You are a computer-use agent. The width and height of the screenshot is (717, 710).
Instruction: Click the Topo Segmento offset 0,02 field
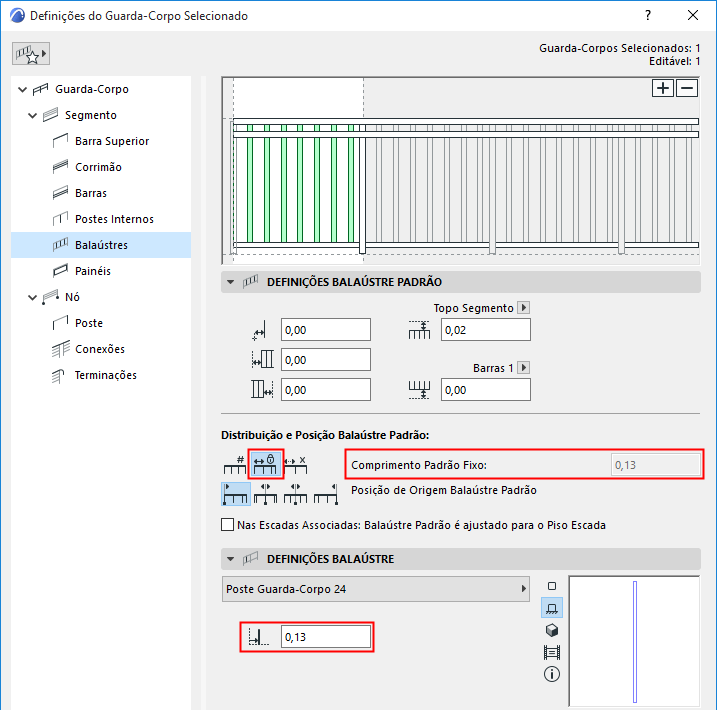(486, 330)
